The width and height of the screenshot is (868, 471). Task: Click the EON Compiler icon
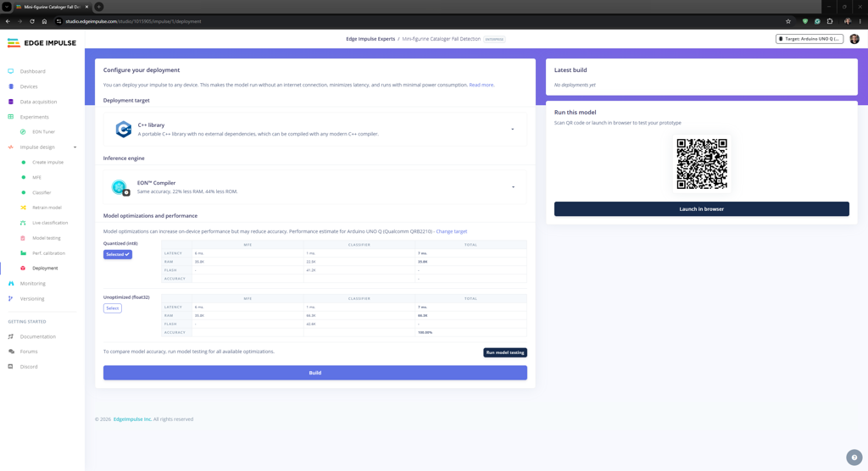click(120, 187)
